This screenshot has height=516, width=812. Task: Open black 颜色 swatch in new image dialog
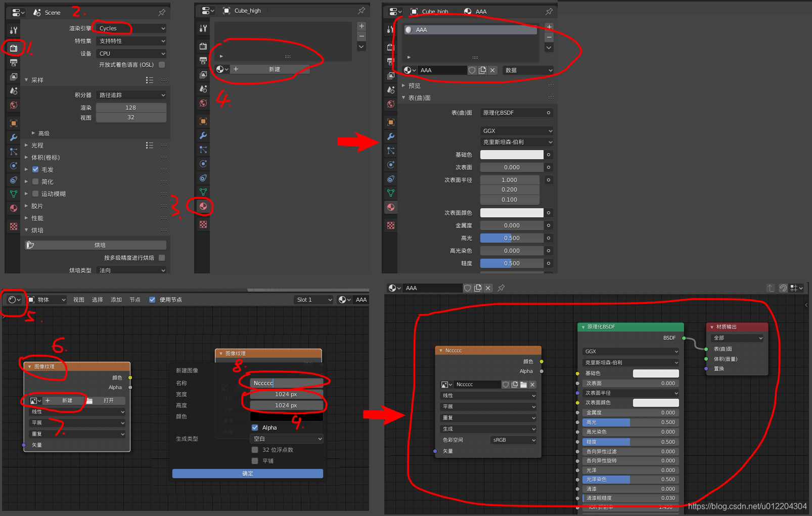click(x=287, y=417)
